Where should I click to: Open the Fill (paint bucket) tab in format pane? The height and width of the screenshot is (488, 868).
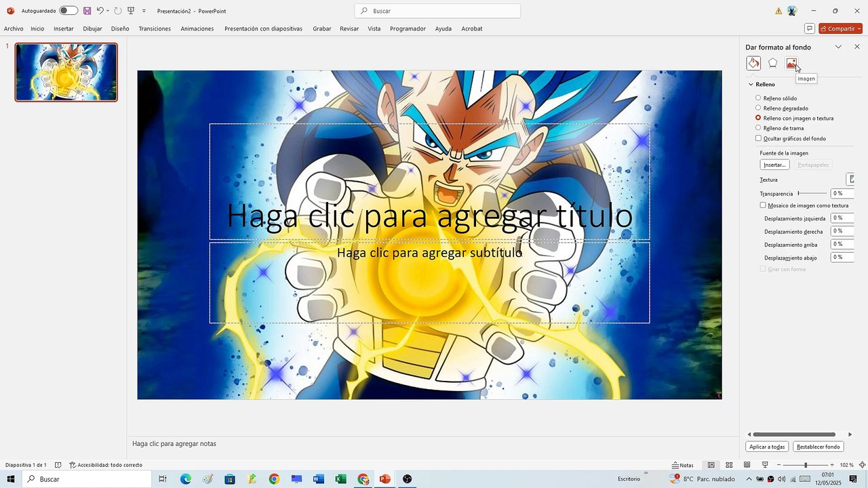[753, 63]
